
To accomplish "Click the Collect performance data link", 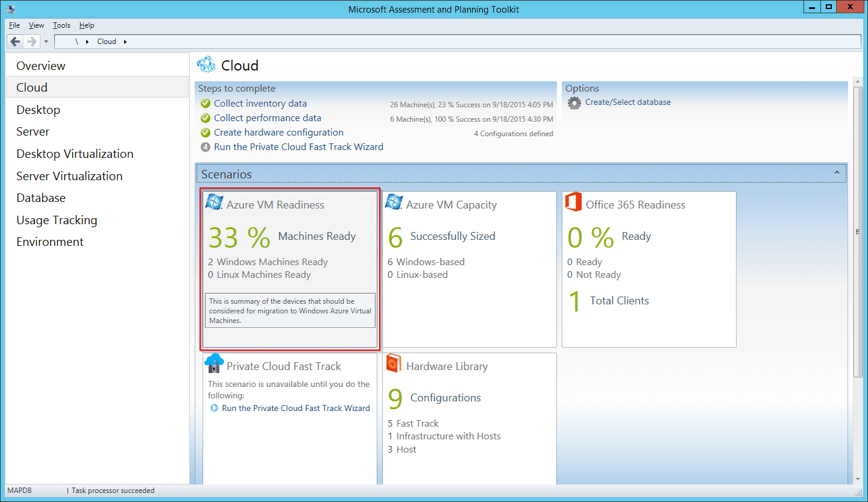I will pyautogui.click(x=267, y=118).
